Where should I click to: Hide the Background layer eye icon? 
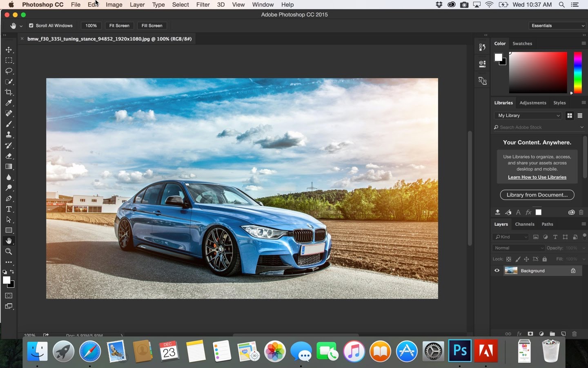(x=497, y=270)
